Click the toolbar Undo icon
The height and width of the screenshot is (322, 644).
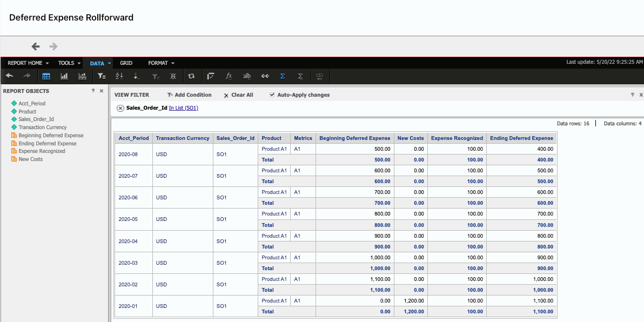click(9, 76)
